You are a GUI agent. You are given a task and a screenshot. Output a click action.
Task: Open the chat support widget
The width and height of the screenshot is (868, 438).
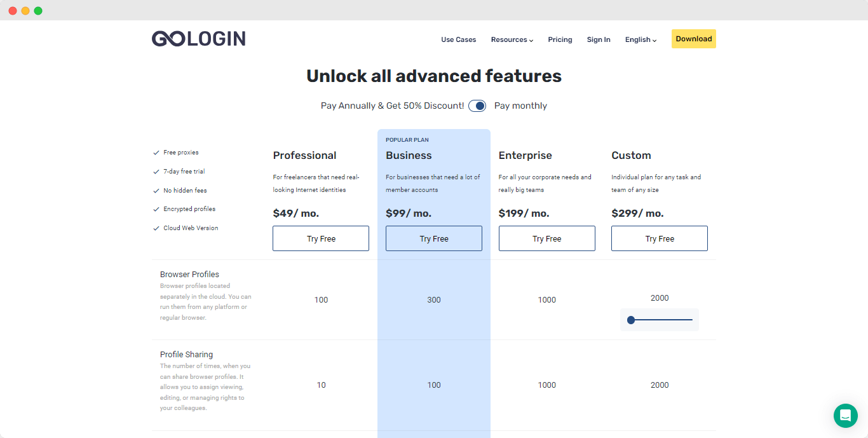click(x=845, y=416)
